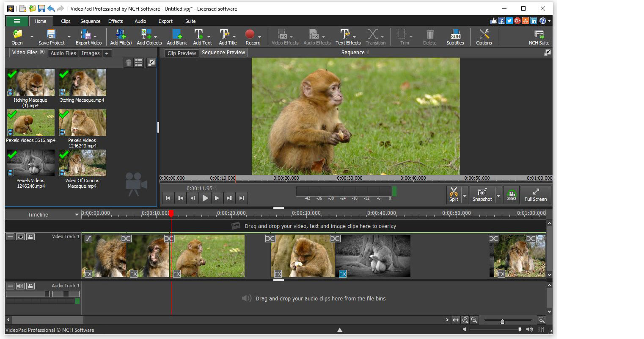Collapse the Timeline view dropdown
This screenshot has width=644, height=339.
click(x=76, y=214)
